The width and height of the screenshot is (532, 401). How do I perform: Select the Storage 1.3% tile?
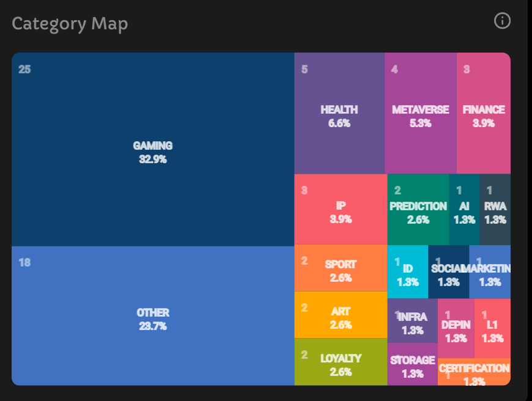412,364
